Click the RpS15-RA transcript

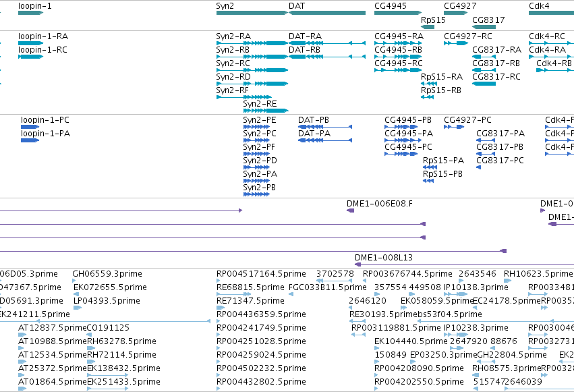point(429,84)
